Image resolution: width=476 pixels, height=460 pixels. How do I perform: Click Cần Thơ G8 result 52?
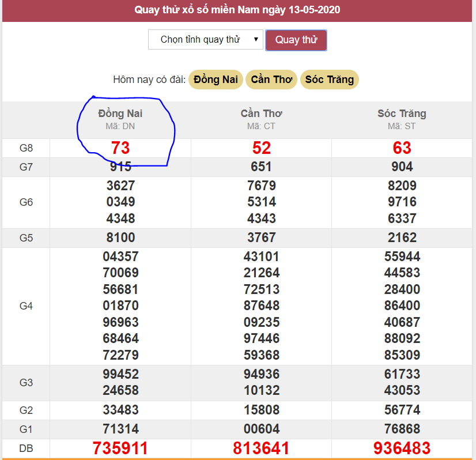point(261,148)
